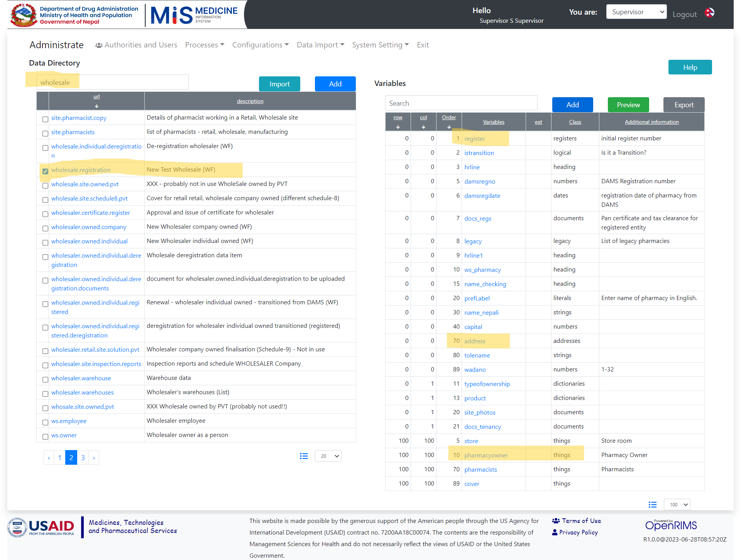The width and height of the screenshot is (741, 560).
Task: Sort by Additional information column header
Action: click(x=651, y=122)
